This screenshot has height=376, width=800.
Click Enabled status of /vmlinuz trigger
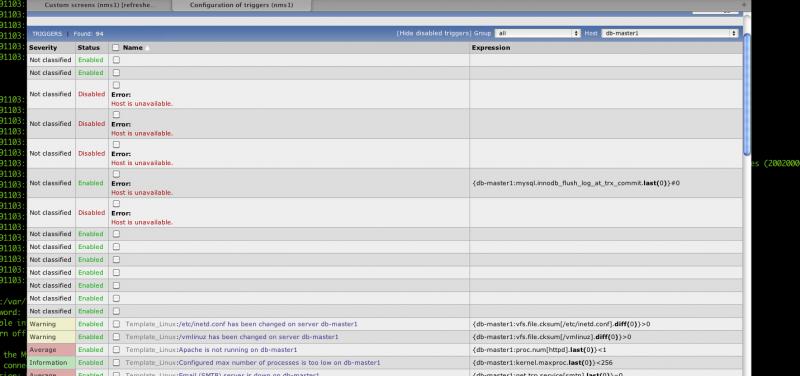coord(91,337)
